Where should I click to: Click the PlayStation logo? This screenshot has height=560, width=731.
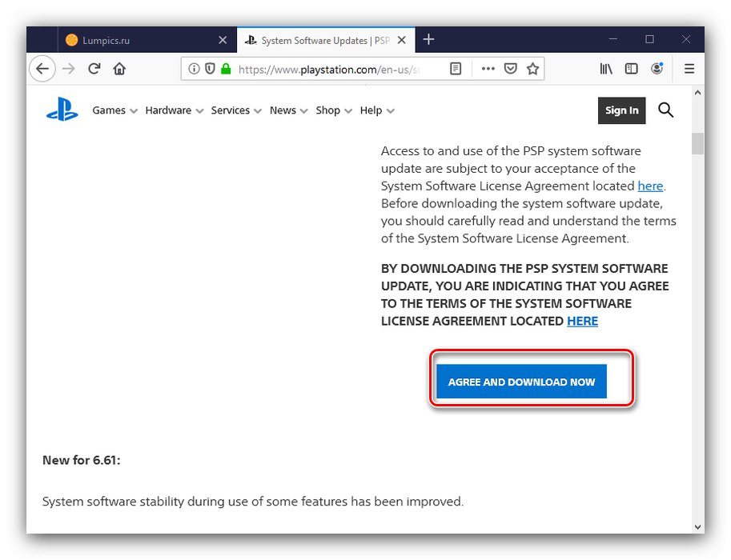tap(62, 109)
